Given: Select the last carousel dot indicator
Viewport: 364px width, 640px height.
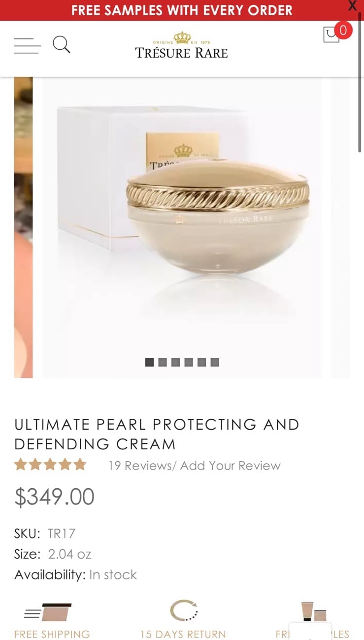Looking at the screenshot, I should tap(215, 362).
